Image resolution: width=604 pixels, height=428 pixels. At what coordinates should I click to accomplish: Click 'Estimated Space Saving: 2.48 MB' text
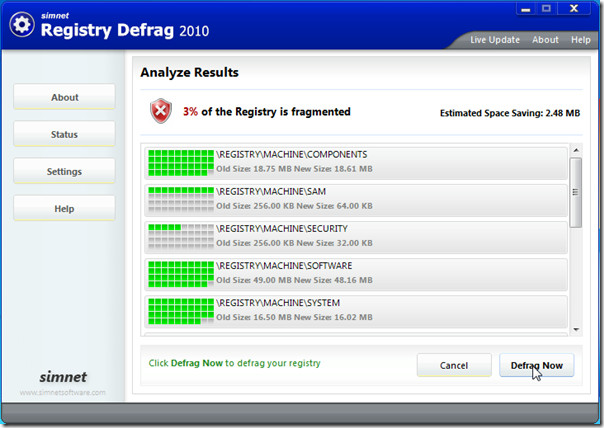pos(510,113)
